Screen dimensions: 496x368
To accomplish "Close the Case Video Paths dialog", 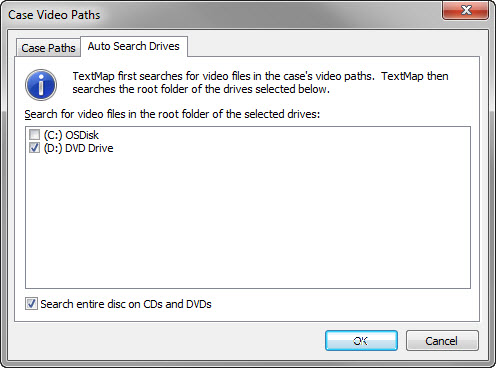I will [x=465, y=10].
